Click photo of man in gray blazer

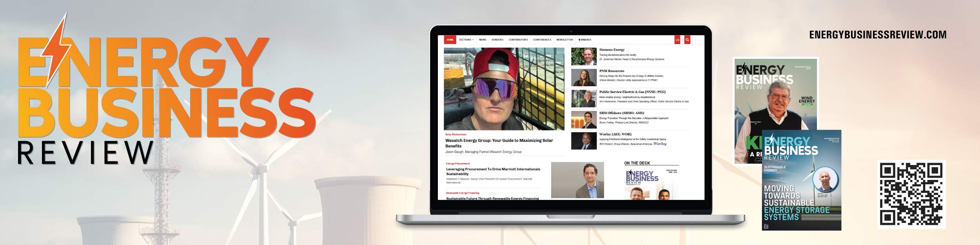click(577, 180)
